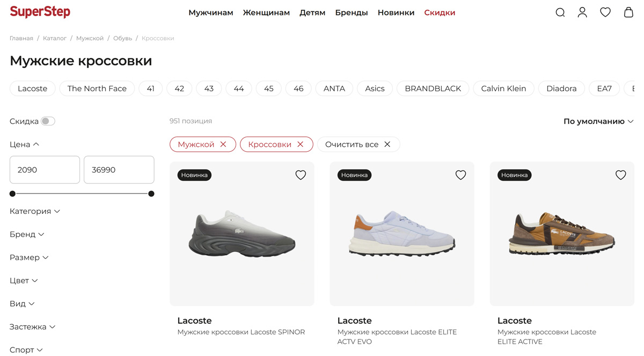Screen dimensions: 644x356
Task: Add Lacoste SPINOR sneaker to favorites
Action: click(301, 175)
